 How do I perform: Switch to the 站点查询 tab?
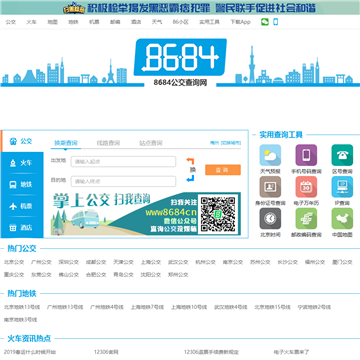tap(151, 143)
